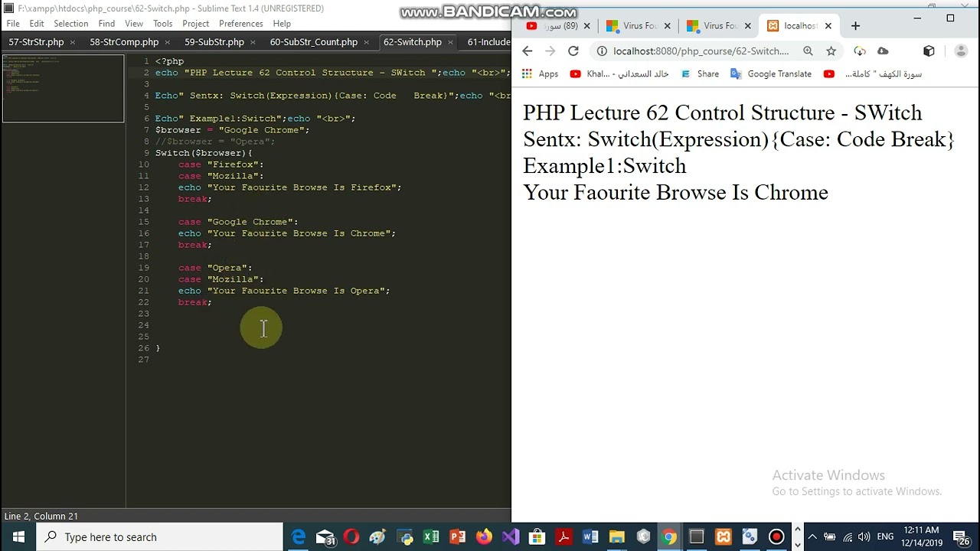This screenshot has height=551, width=980.
Task: Click the Chrome address bar URL
Action: (701, 51)
